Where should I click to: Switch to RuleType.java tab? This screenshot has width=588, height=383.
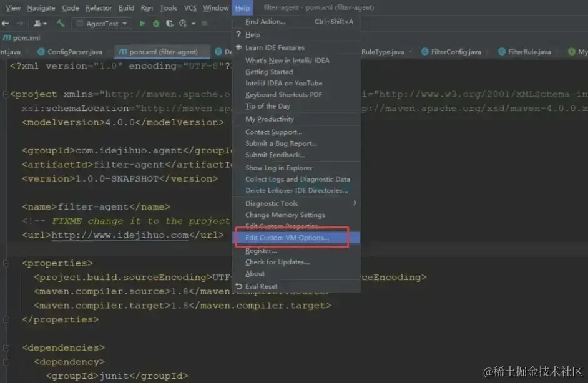pyautogui.click(x=383, y=52)
